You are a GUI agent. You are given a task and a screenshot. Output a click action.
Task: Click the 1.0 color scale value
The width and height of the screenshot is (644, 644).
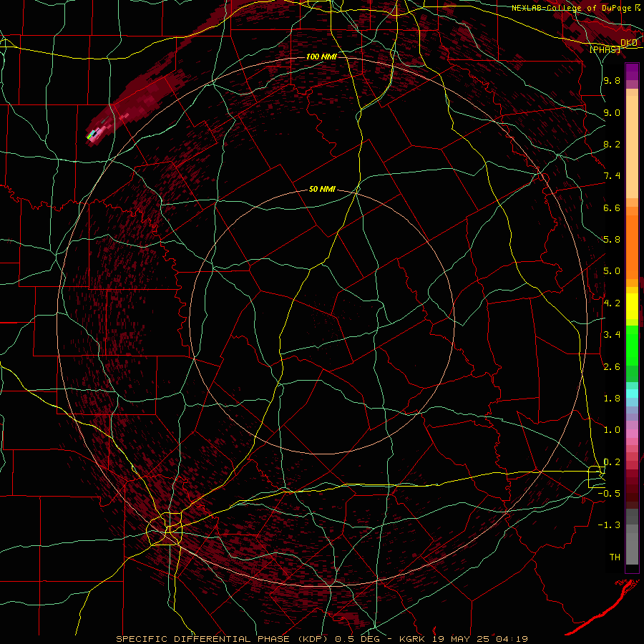[x=612, y=430]
